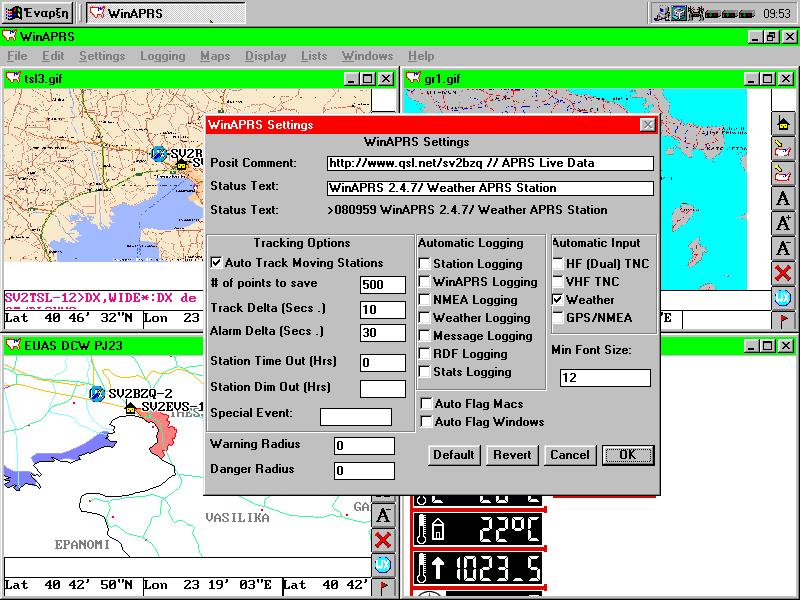Confirm settings with the OK button
800x600 pixels.
point(628,455)
